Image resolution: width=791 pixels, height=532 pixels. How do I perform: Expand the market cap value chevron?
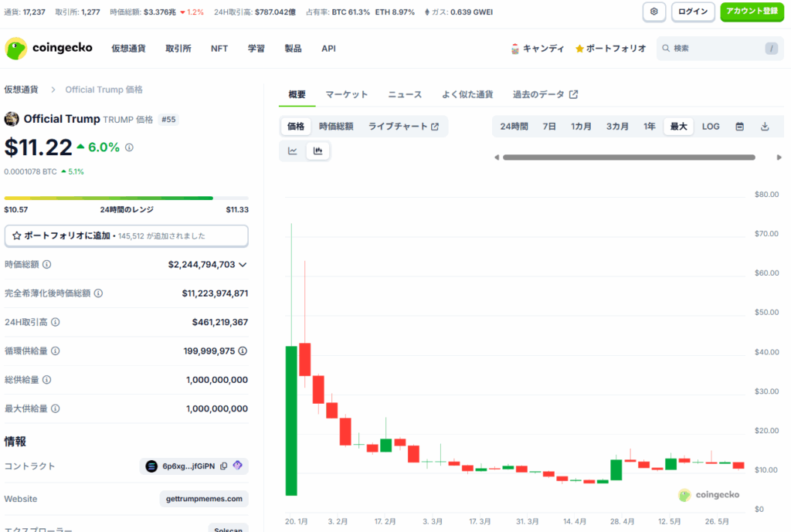click(x=243, y=265)
